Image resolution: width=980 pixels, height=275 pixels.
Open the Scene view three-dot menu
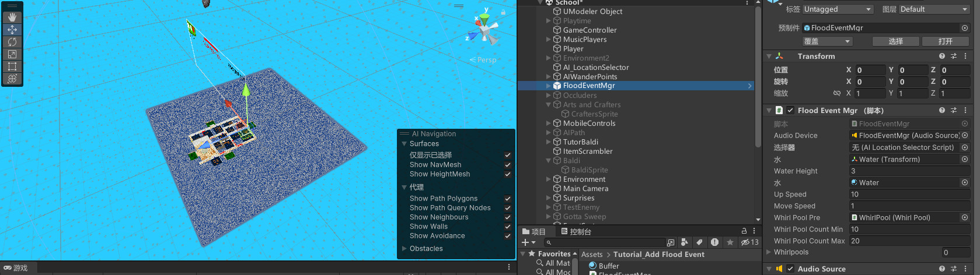pyautogui.click(x=509, y=267)
